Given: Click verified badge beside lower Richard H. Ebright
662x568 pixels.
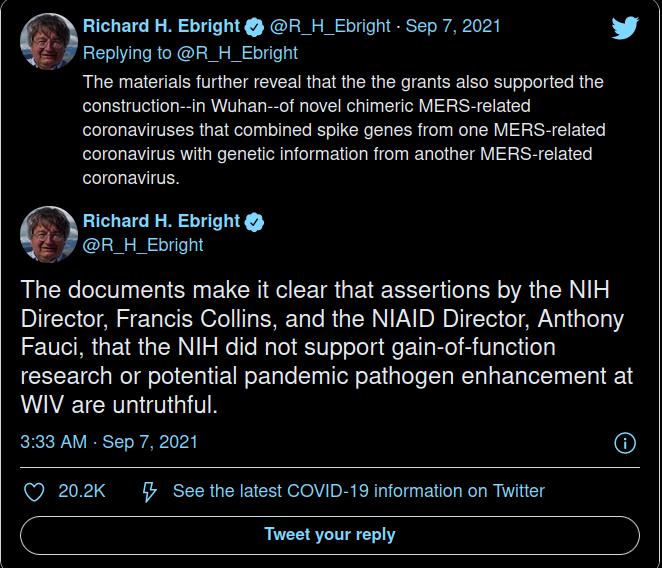Looking at the screenshot, I should tap(254, 223).
